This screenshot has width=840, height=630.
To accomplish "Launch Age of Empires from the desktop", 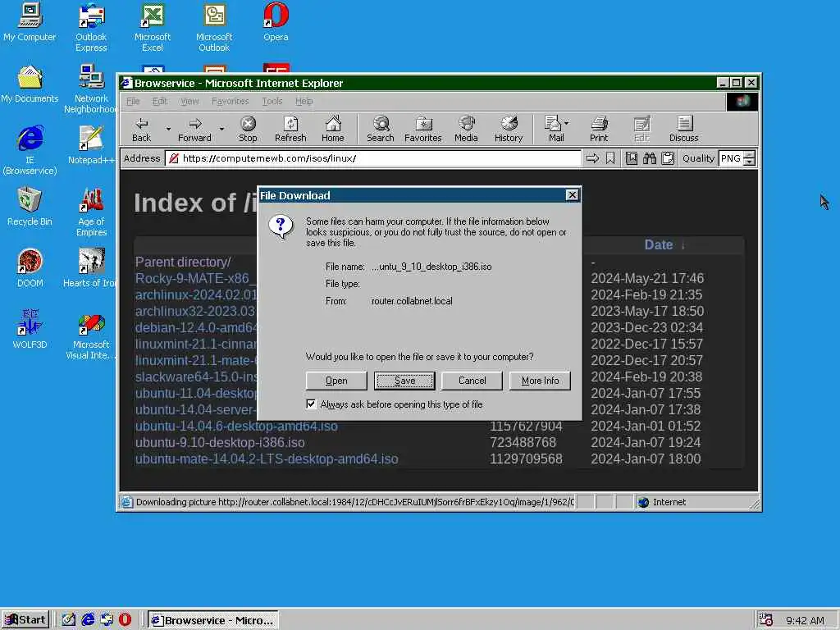I will click(x=91, y=212).
